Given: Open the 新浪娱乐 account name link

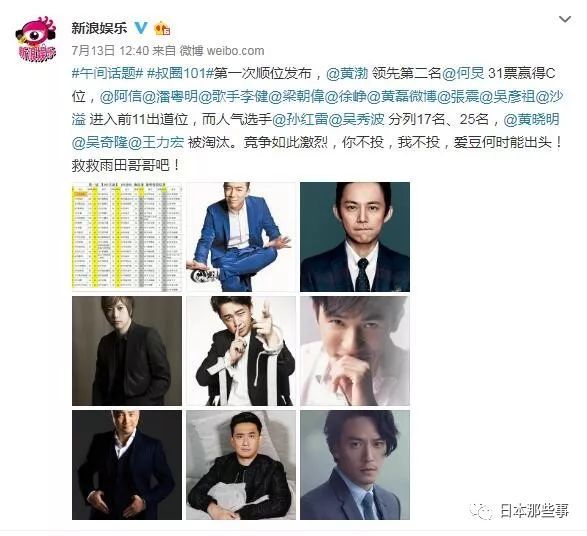Looking at the screenshot, I should pyautogui.click(x=99, y=28).
